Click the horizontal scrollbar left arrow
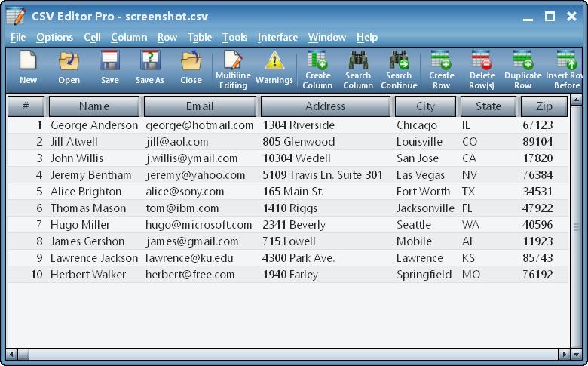 coord(11,354)
